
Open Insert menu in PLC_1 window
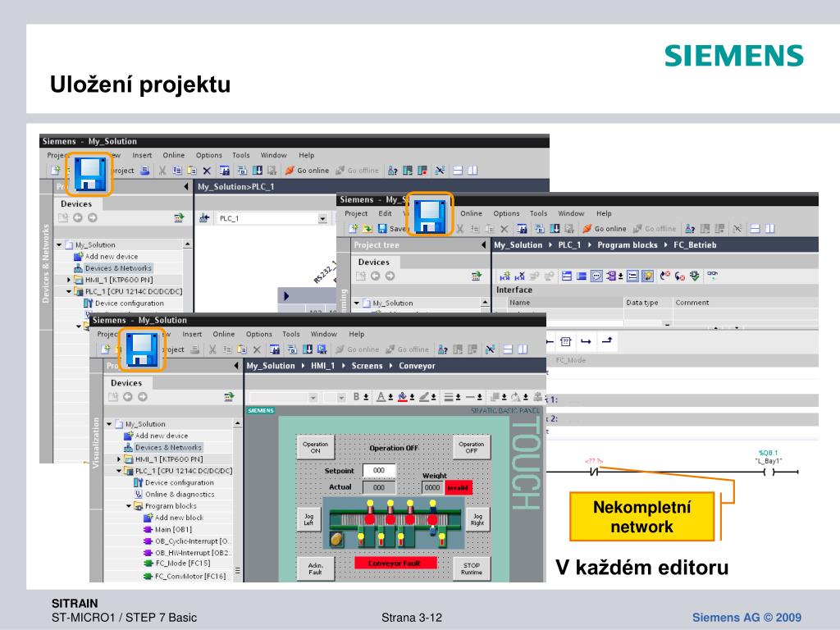coord(142,155)
